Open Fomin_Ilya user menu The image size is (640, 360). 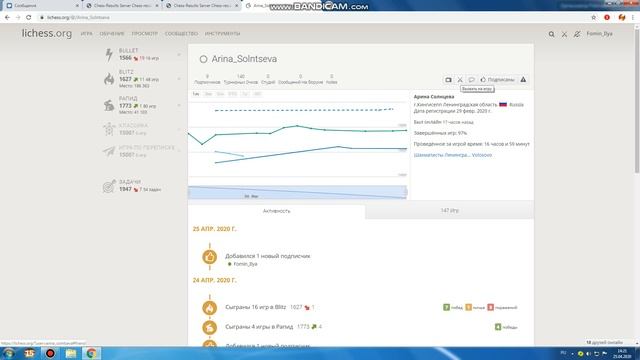[x=599, y=34]
